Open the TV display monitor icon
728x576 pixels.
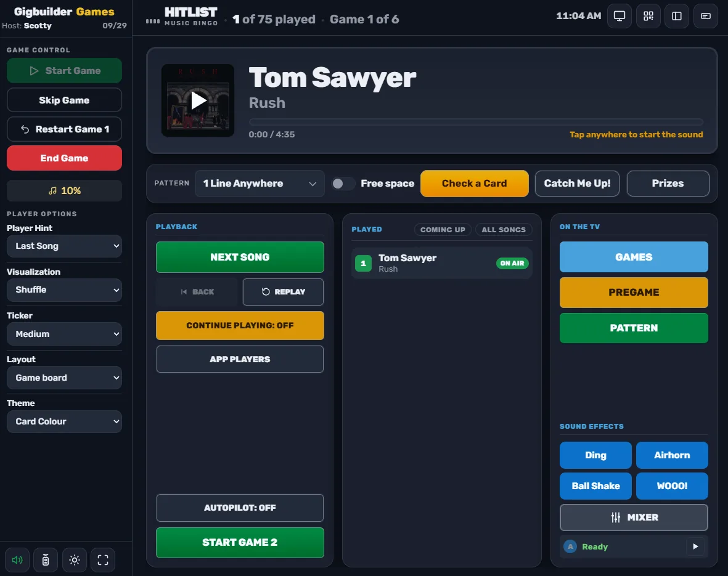point(620,16)
